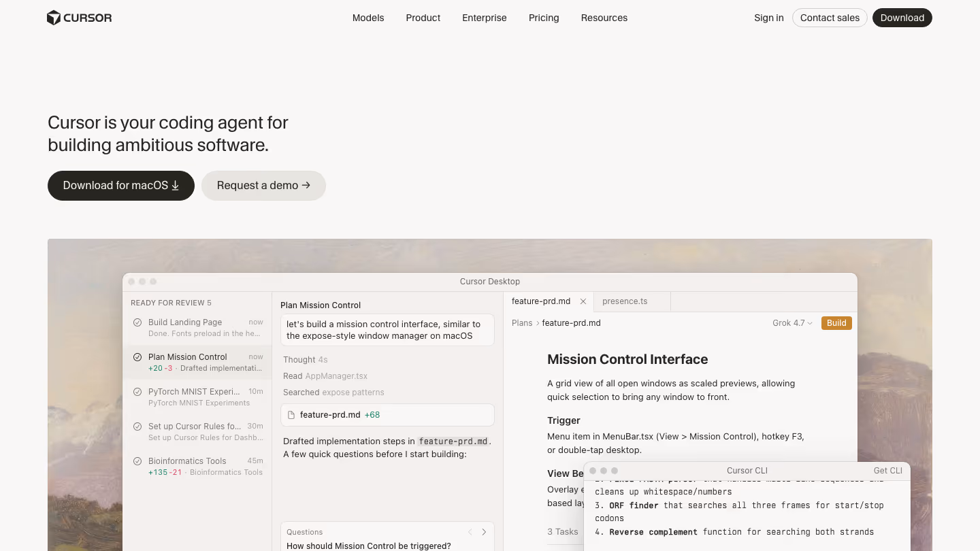The image size is (980, 551).
Task: Go to the next question in the Questions panel
Action: 484,532
